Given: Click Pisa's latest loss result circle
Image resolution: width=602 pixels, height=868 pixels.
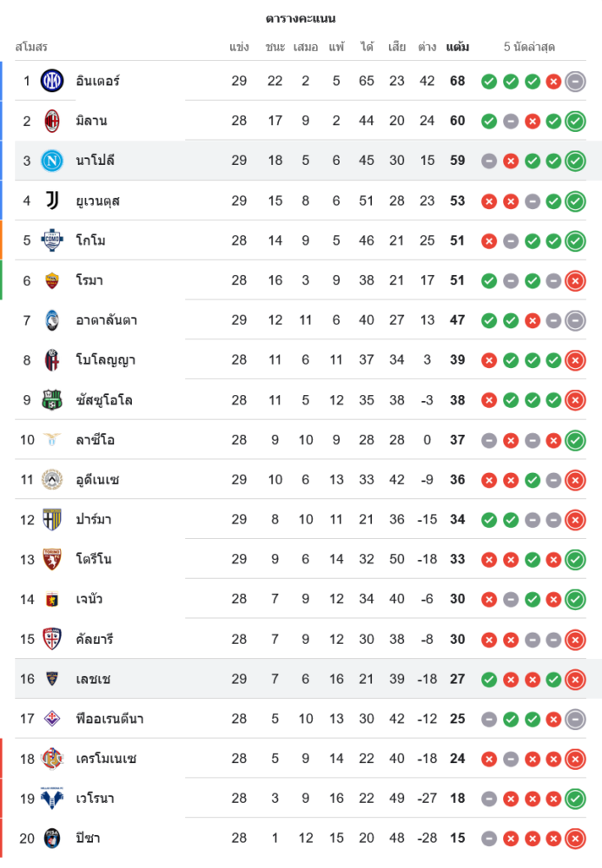Looking at the screenshot, I should (x=575, y=838).
